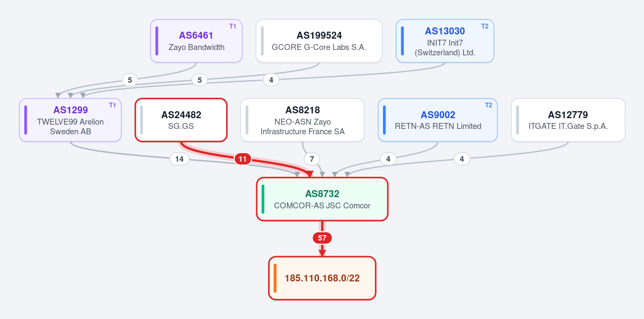The width and height of the screenshot is (644, 319).
Task: Click the red 57 edge label
Action: (322, 238)
